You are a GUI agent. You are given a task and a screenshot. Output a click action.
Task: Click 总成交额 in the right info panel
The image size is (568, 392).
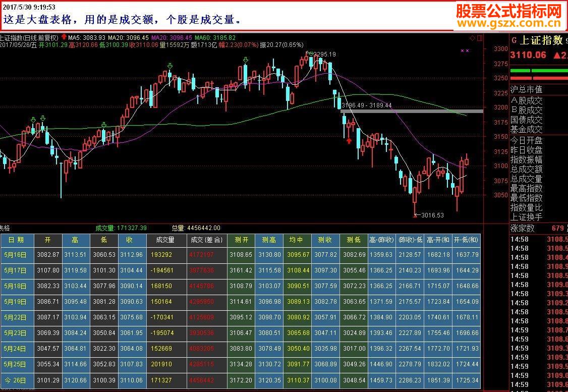[526, 169]
